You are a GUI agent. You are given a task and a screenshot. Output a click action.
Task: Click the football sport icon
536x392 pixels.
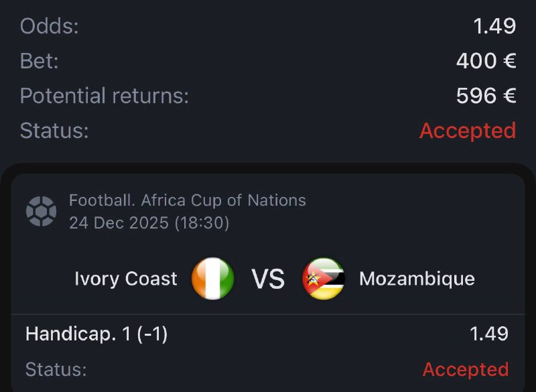pos(41,211)
